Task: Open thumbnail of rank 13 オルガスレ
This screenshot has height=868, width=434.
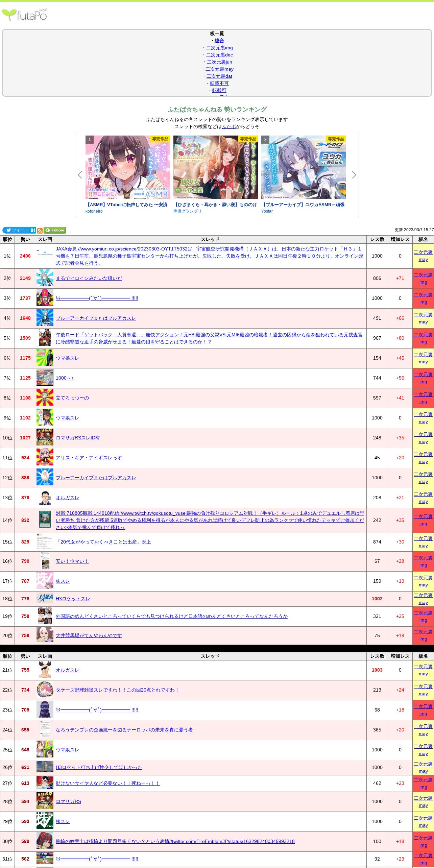Action: coord(45,498)
